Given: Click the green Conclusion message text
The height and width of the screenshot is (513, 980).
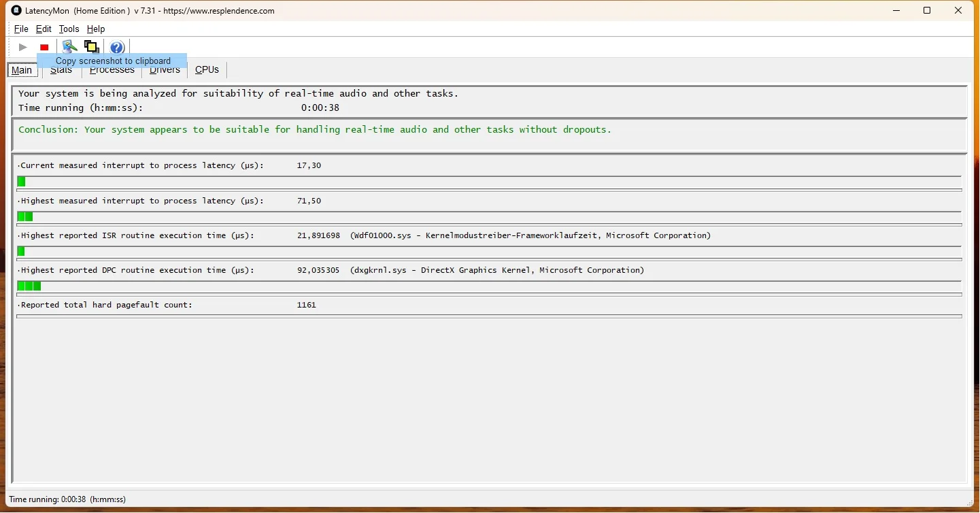Looking at the screenshot, I should [x=315, y=130].
